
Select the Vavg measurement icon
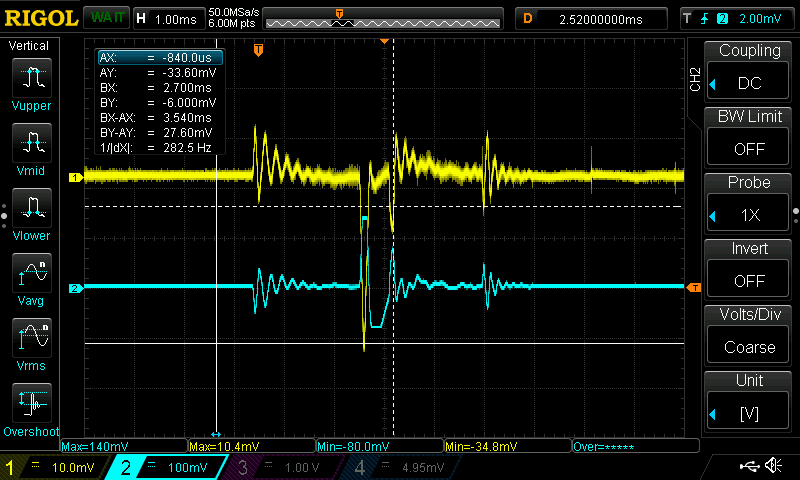click(32, 272)
